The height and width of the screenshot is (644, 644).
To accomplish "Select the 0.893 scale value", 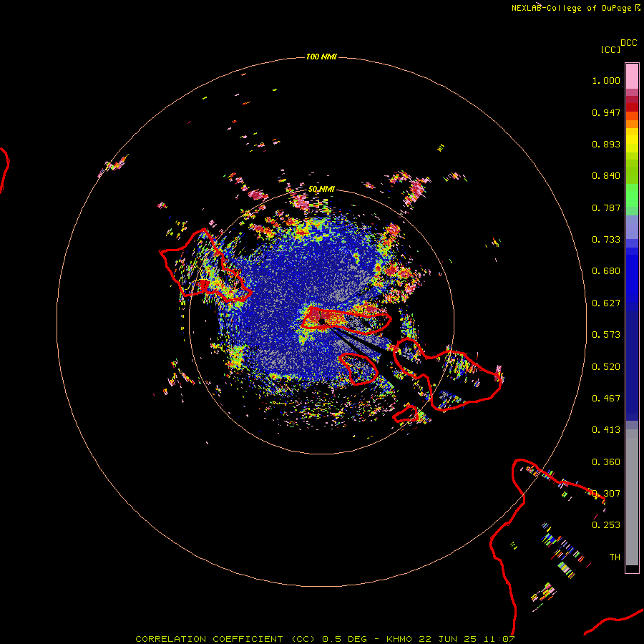I will pos(606,144).
